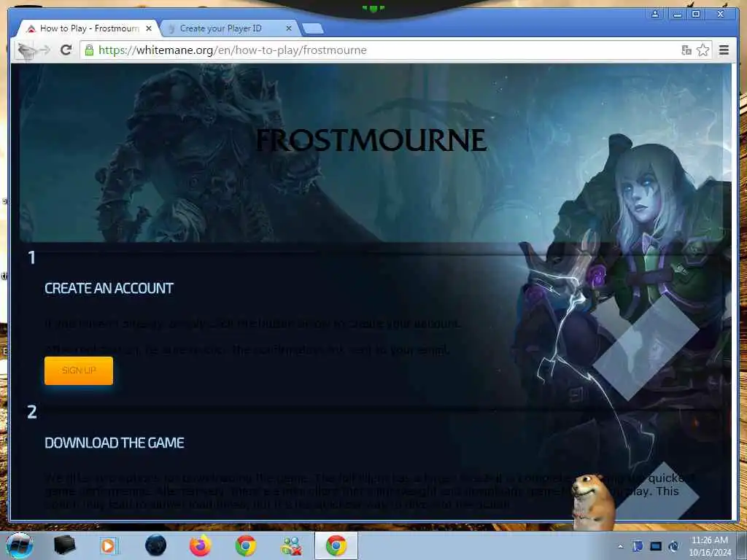
Task: Show hidden tray icons arrow
Action: pos(620,546)
